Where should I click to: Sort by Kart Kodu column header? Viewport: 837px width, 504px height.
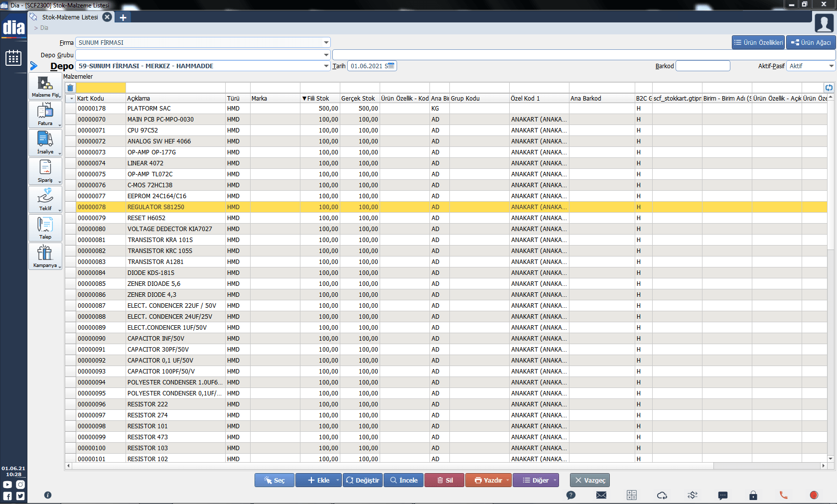tap(101, 99)
